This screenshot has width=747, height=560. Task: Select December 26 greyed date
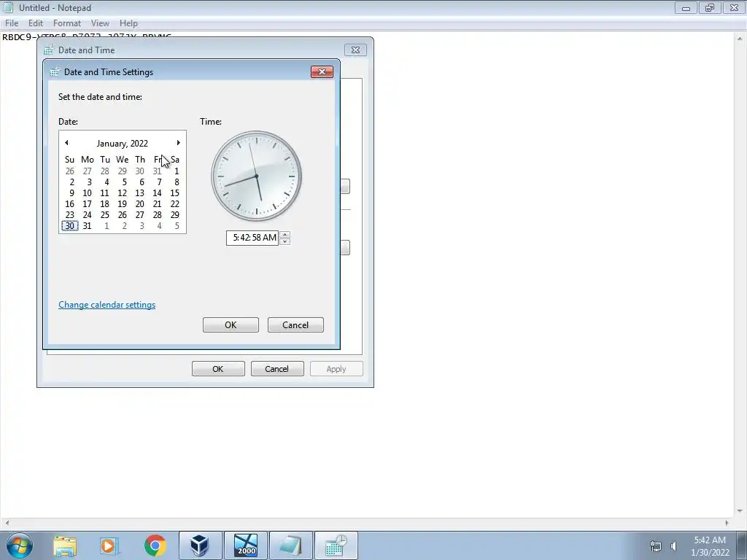[70, 171]
